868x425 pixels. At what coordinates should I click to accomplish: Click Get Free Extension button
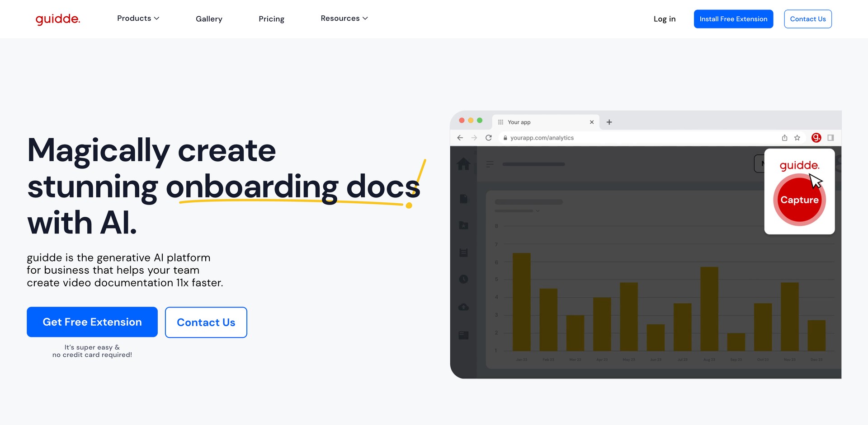coord(92,322)
